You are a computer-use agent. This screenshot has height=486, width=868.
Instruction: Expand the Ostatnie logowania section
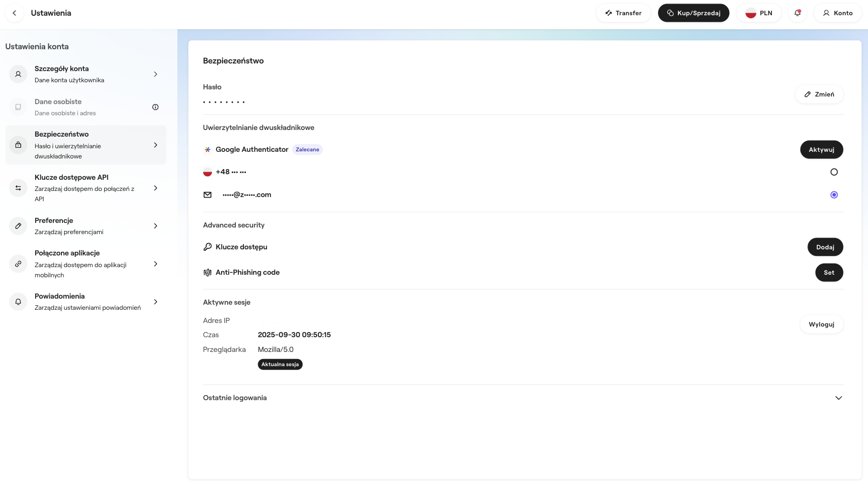click(x=839, y=398)
